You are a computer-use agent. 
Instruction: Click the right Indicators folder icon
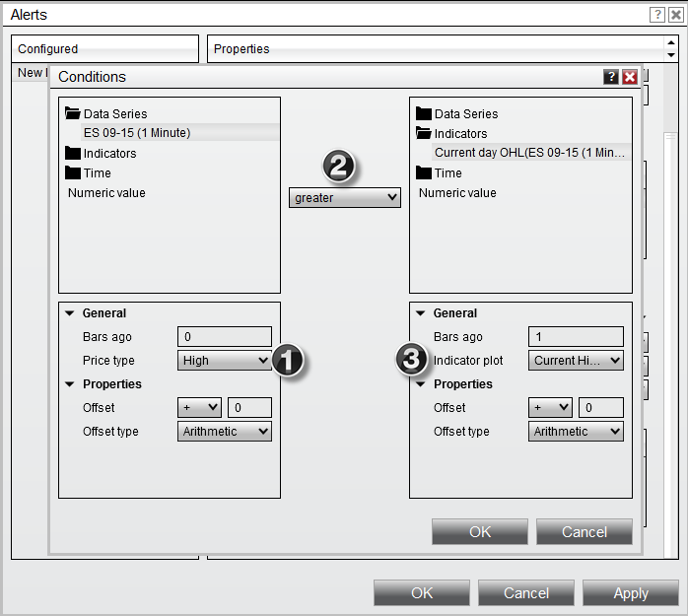(424, 134)
